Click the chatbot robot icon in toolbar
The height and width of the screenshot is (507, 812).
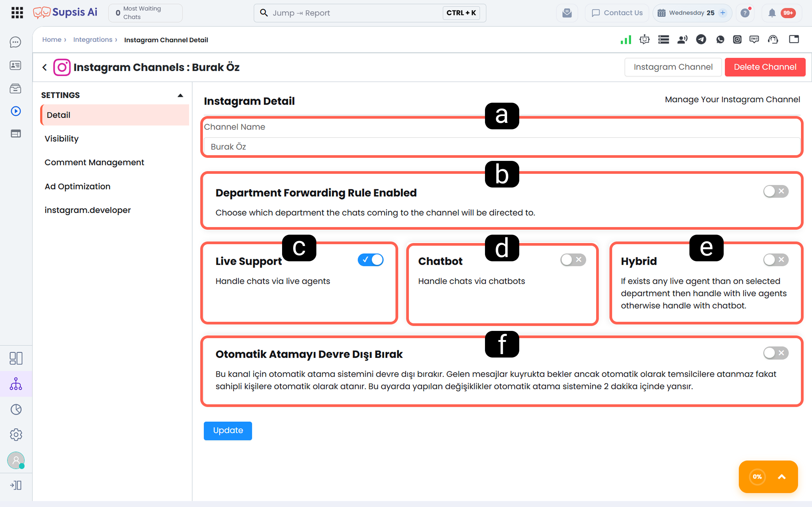point(644,40)
